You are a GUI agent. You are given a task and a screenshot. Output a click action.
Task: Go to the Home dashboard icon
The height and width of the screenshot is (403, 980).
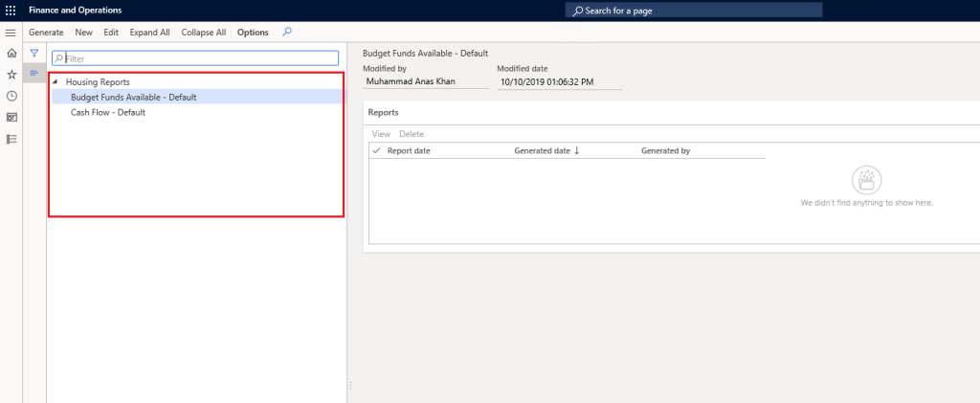point(11,54)
